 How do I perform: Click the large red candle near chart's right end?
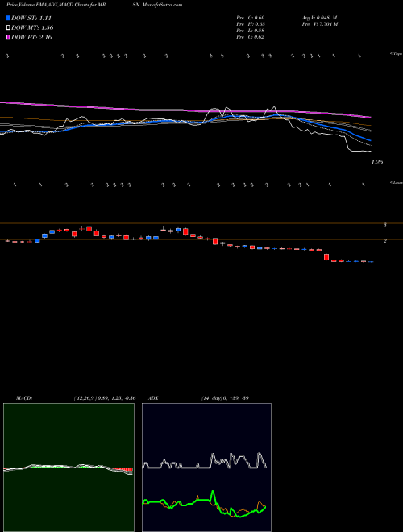(x=326, y=257)
